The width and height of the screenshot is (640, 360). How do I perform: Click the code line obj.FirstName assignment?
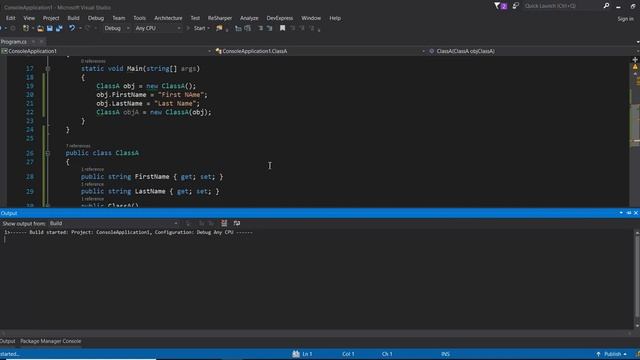152,95
